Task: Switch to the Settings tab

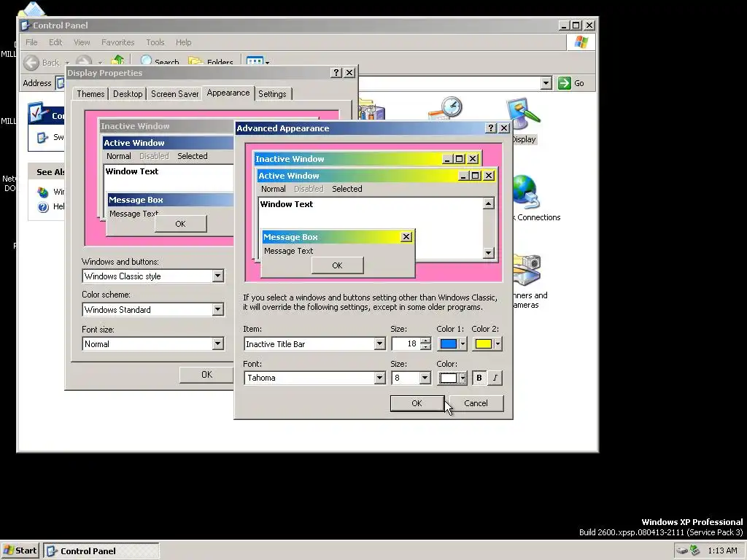Action: [x=272, y=94]
